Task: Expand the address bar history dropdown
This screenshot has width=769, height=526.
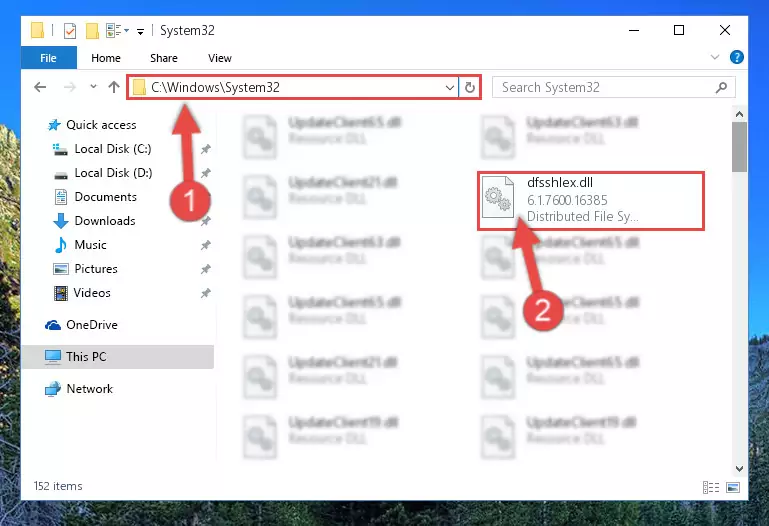Action: tap(450, 88)
